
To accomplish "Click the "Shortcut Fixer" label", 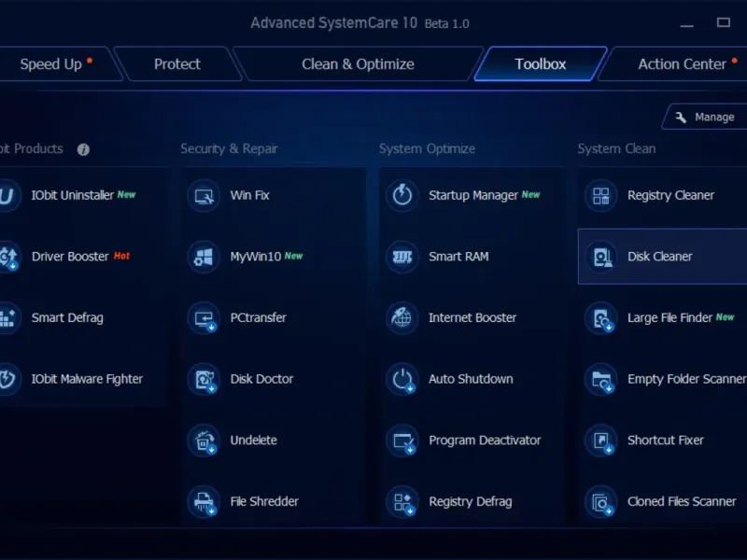I will point(666,440).
